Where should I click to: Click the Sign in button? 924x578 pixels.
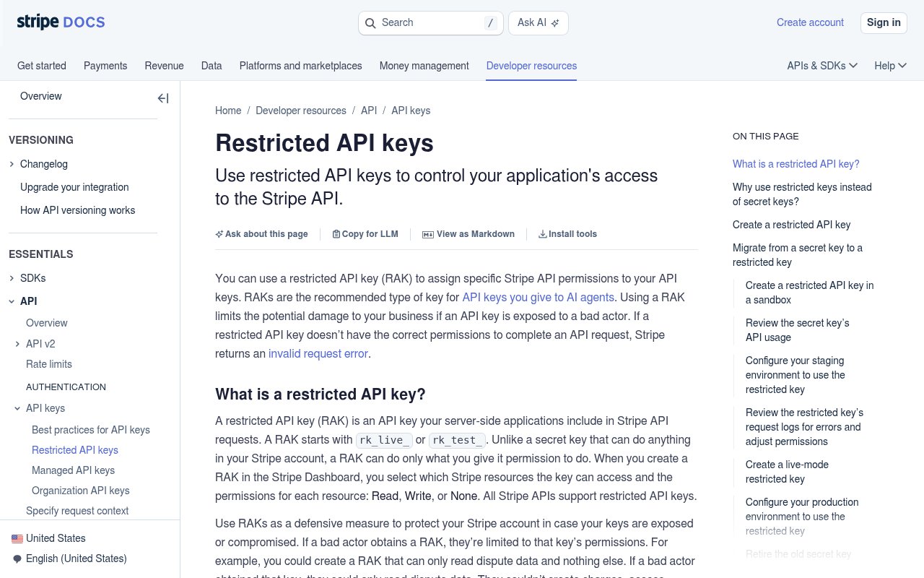click(x=884, y=22)
